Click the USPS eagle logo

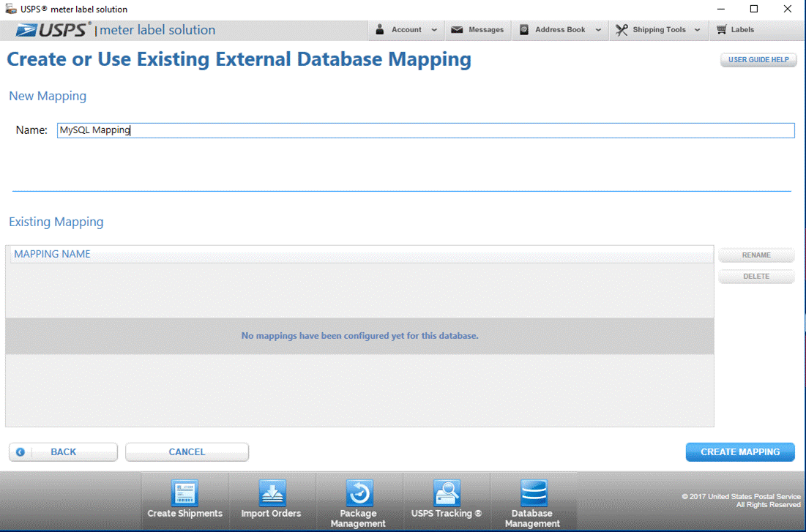tap(26, 30)
